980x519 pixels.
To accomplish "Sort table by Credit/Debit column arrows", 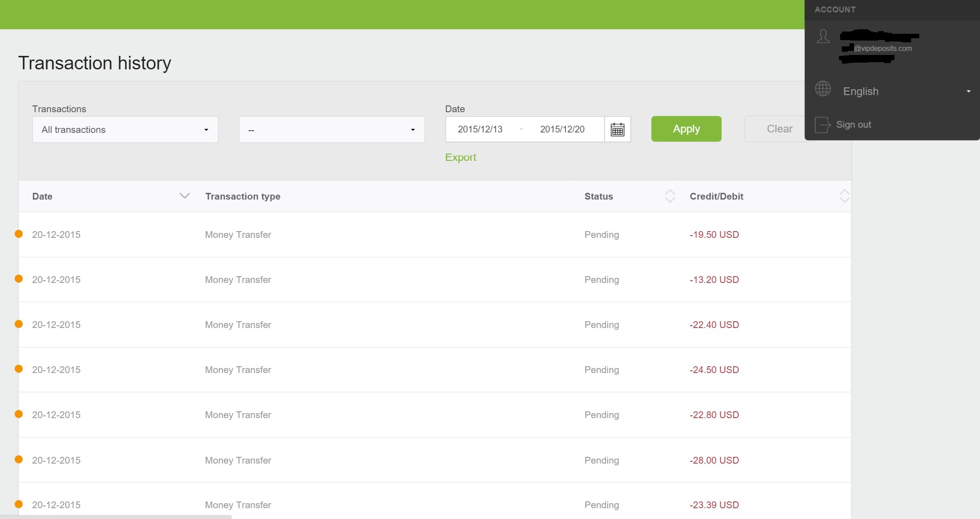I will [x=845, y=196].
